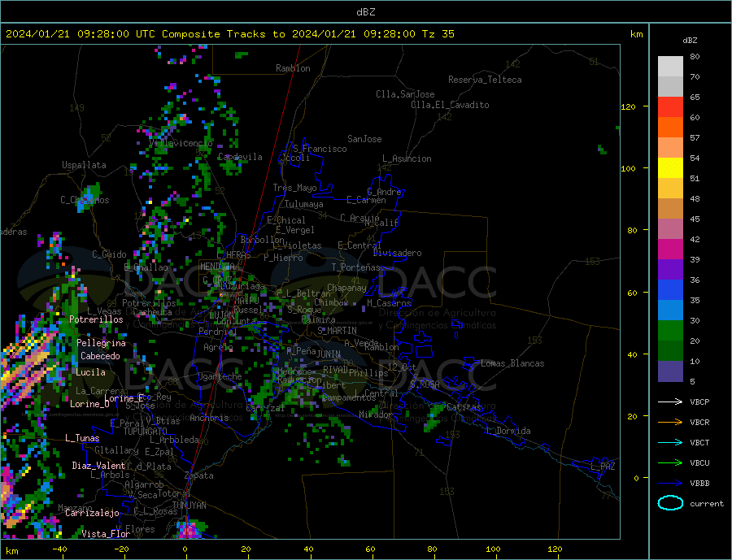Image resolution: width=732 pixels, height=560 pixels.
Task: Click the 'current' legend label
Action: click(x=707, y=504)
